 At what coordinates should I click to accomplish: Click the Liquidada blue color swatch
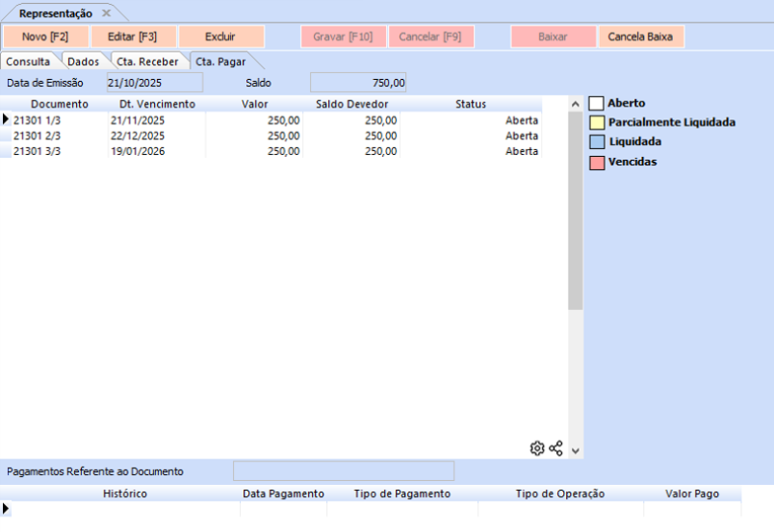click(596, 142)
